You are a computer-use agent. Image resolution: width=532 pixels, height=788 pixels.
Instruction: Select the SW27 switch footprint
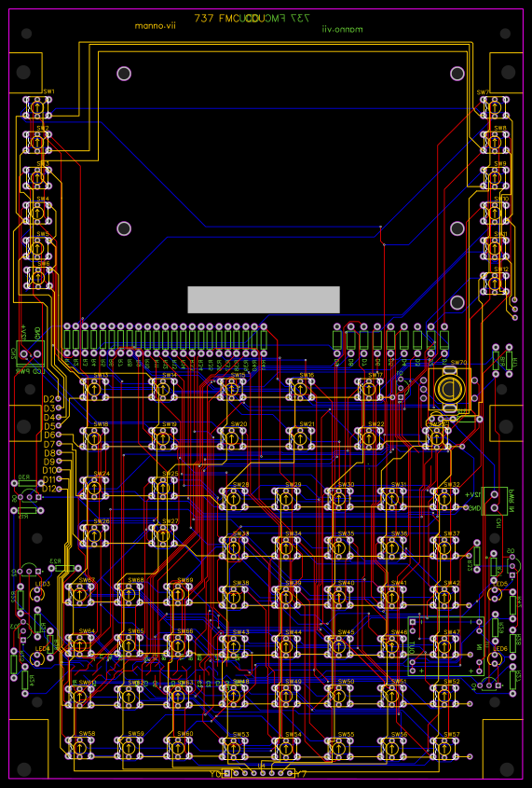point(163,534)
